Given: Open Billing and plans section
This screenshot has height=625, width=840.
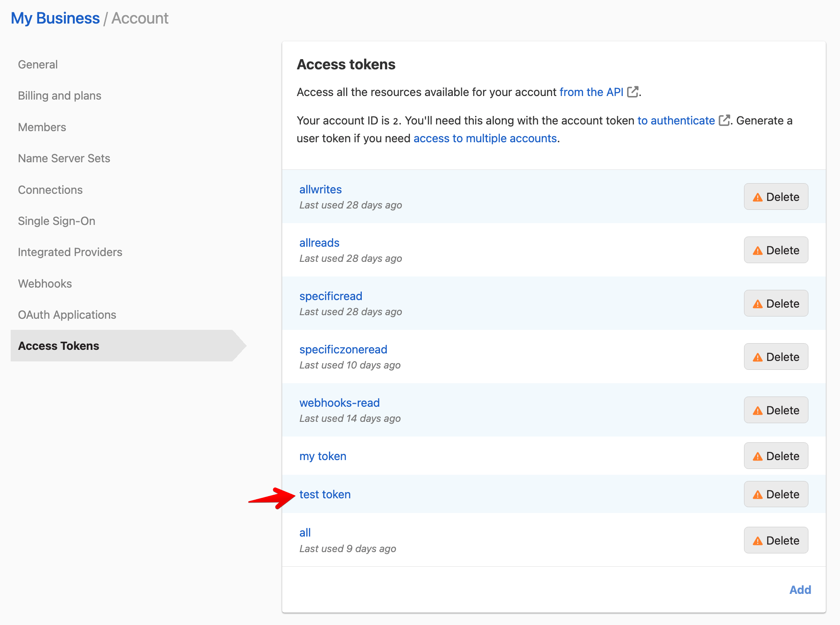Looking at the screenshot, I should click(60, 96).
